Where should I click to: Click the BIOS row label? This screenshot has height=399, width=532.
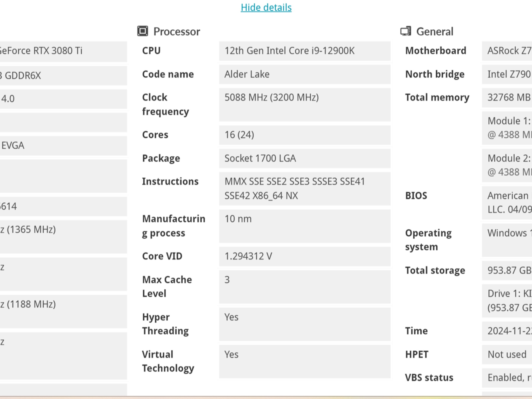(416, 196)
